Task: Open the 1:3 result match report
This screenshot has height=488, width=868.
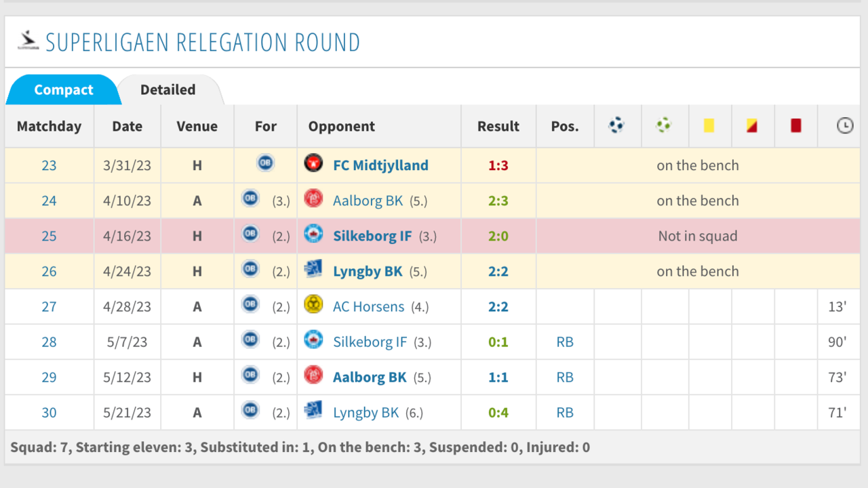Action: pyautogui.click(x=498, y=165)
